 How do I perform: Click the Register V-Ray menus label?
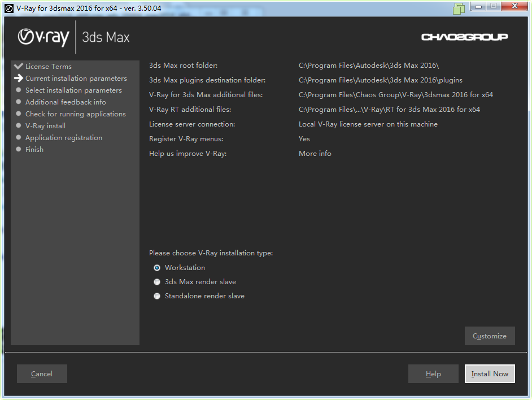click(x=186, y=139)
